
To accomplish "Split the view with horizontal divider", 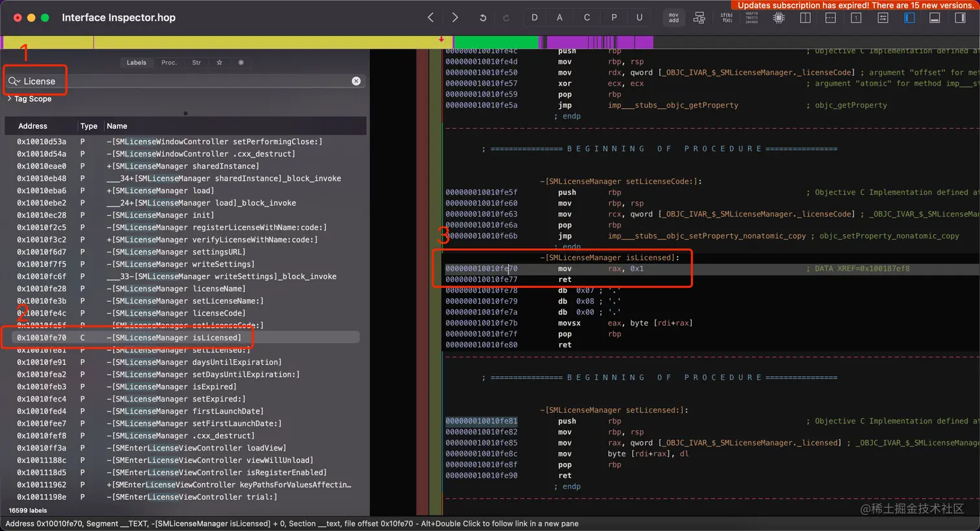I will coord(830,18).
